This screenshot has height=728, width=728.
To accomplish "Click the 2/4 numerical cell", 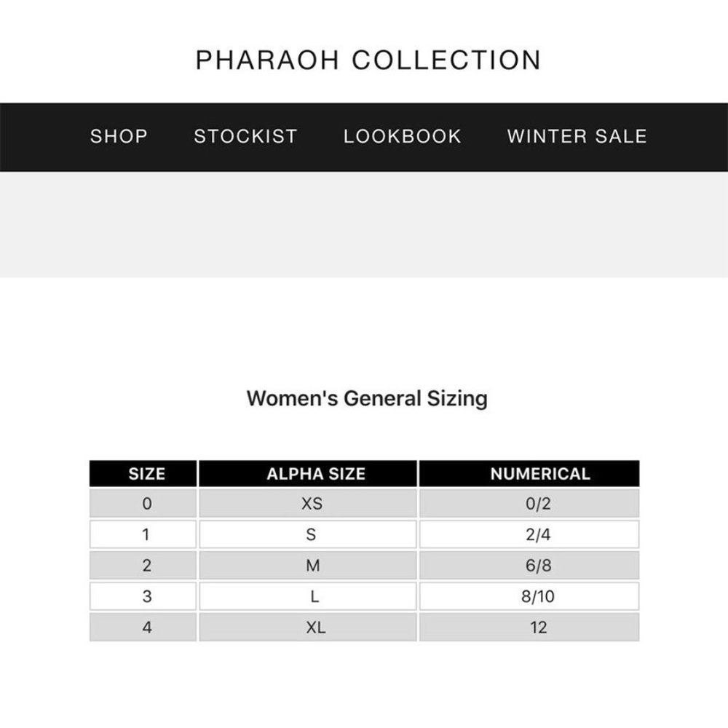I will [529, 534].
